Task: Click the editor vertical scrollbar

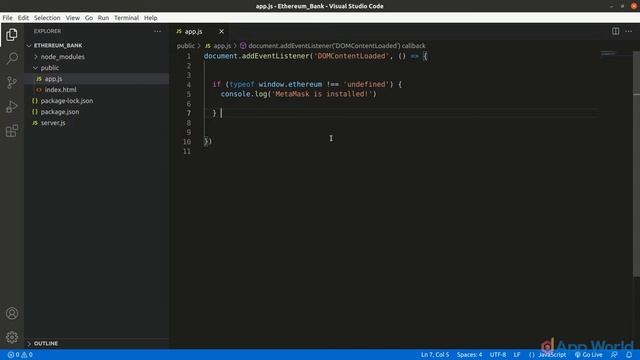Action: pyautogui.click(x=636, y=163)
